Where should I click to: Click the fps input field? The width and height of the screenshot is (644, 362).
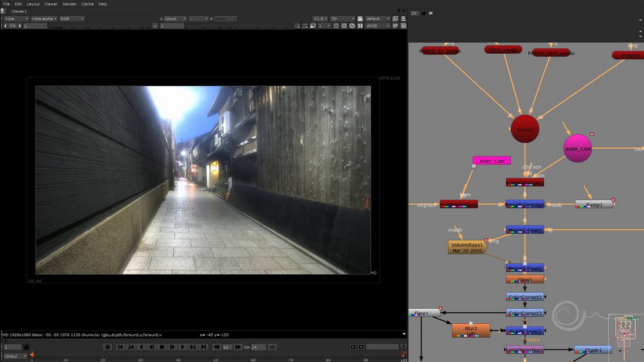(x=258, y=347)
